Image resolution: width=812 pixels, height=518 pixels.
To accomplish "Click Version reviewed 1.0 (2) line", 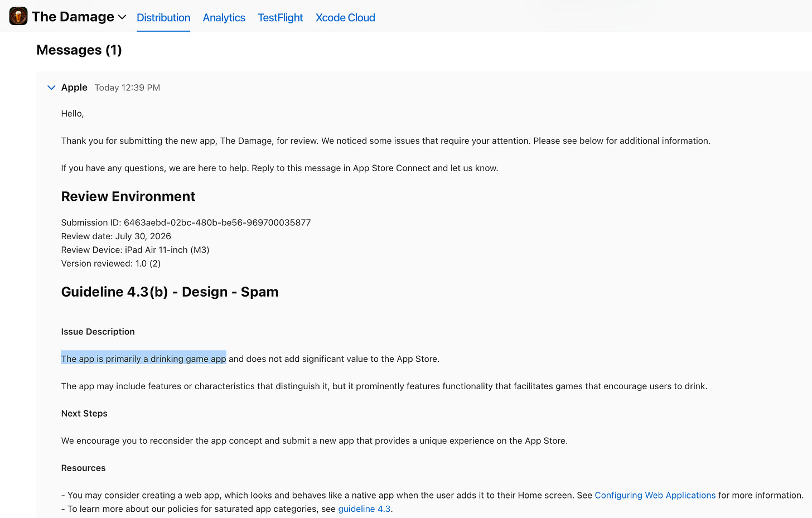I will tap(110, 264).
